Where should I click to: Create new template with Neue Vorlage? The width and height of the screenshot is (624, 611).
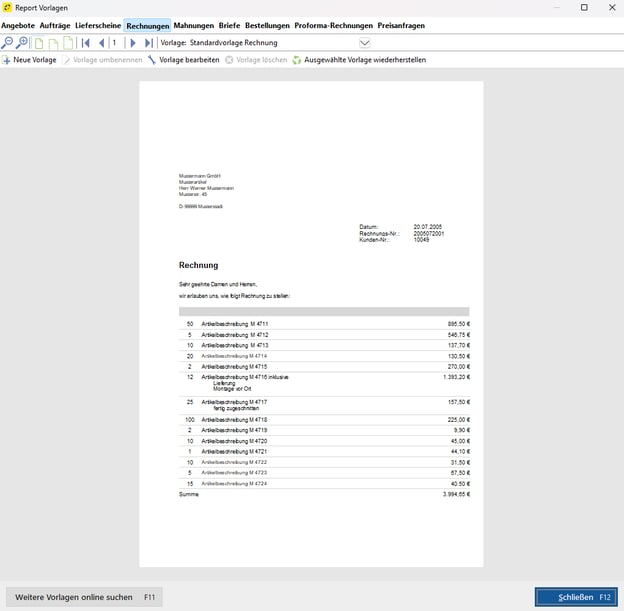pyautogui.click(x=29, y=60)
